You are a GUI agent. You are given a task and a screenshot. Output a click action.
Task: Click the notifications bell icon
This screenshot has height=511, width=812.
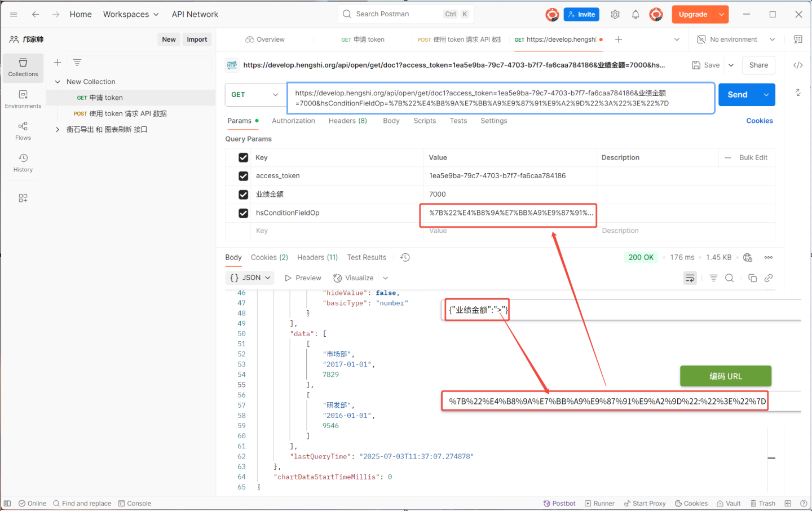click(x=636, y=15)
